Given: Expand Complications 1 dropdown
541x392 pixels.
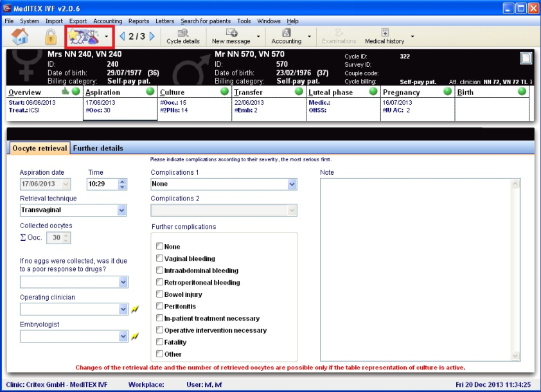Looking at the screenshot, I should point(292,184).
